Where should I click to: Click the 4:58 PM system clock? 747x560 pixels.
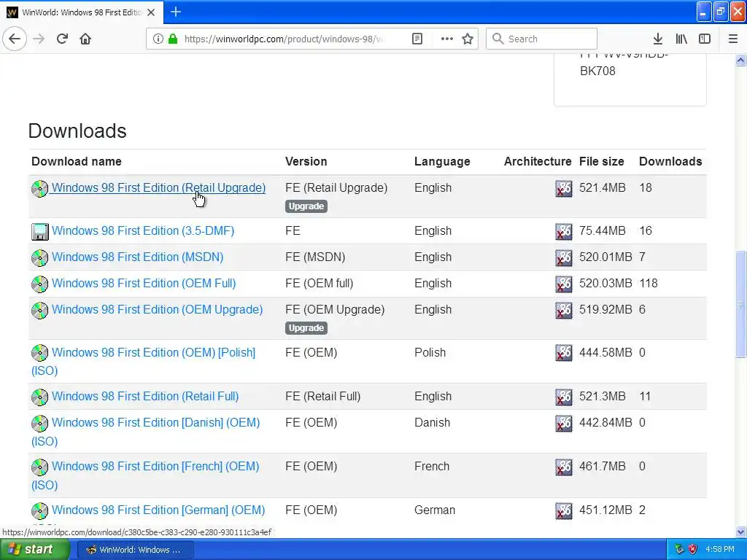pos(720,550)
